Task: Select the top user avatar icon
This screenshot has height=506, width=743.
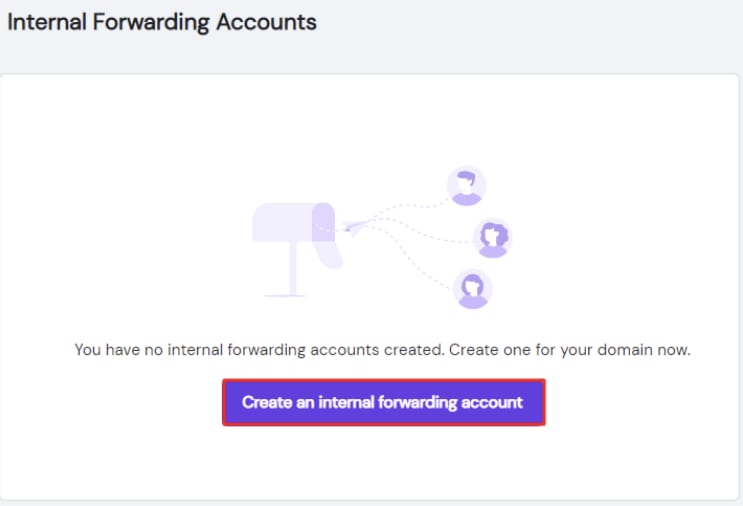Action: pyautogui.click(x=466, y=186)
